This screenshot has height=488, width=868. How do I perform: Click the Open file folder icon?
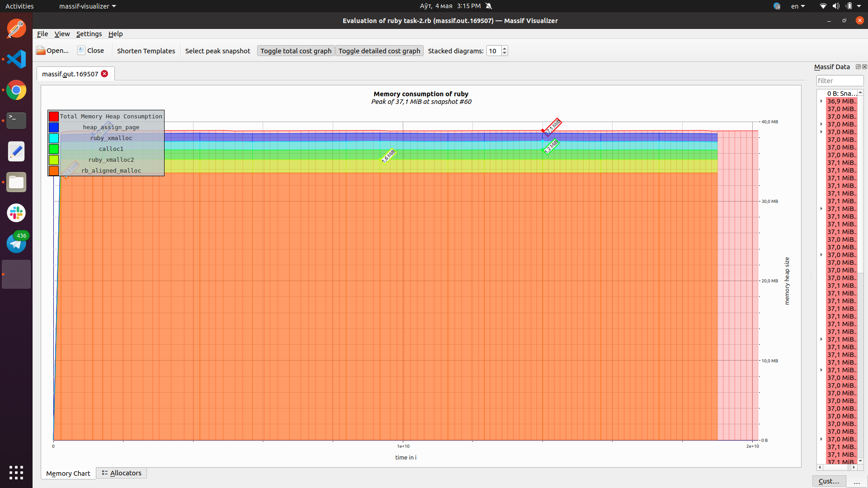(x=41, y=51)
